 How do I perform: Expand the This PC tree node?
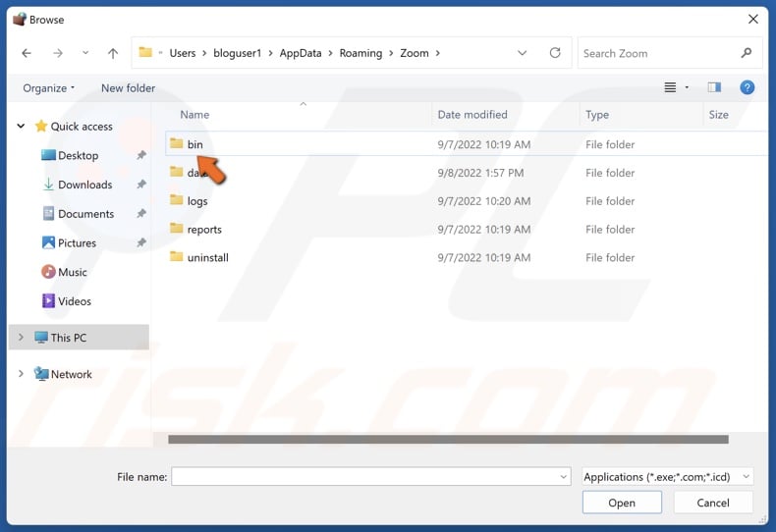21,338
